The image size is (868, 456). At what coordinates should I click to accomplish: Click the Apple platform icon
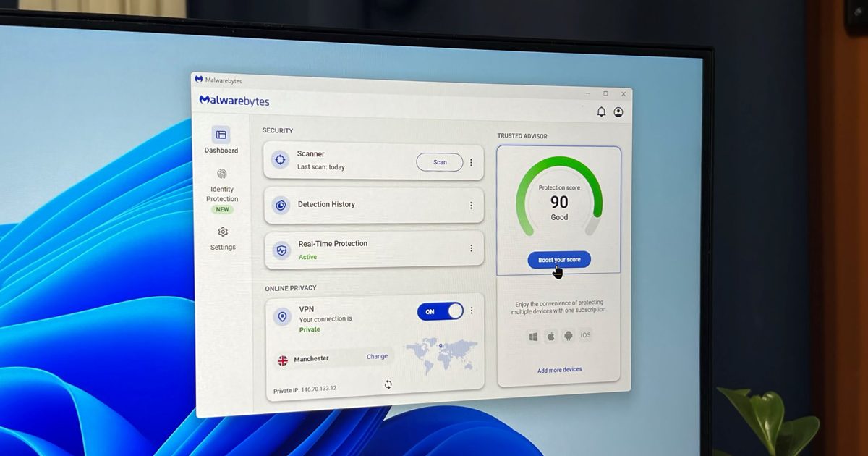[x=550, y=336]
